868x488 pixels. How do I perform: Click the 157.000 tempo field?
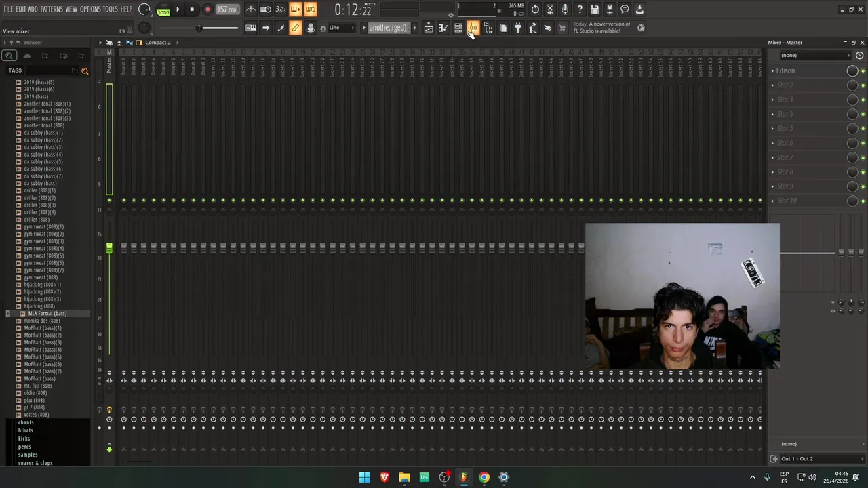click(x=227, y=9)
